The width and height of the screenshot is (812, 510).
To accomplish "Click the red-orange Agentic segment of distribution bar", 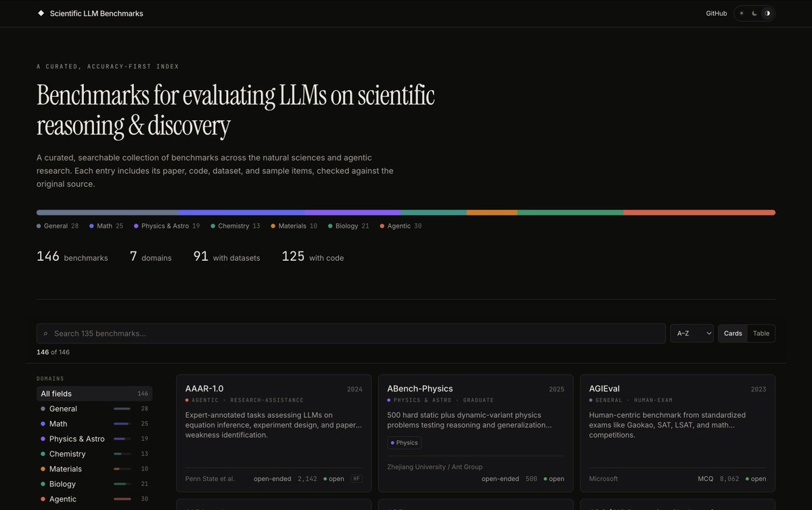I will click(700, 213).
